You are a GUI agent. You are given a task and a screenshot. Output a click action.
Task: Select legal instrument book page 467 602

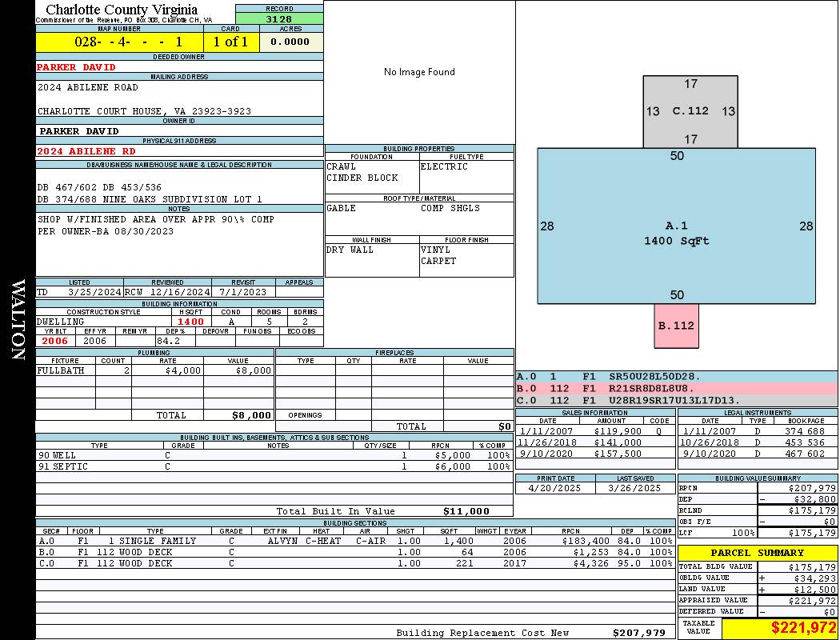[x=805, y=454]
